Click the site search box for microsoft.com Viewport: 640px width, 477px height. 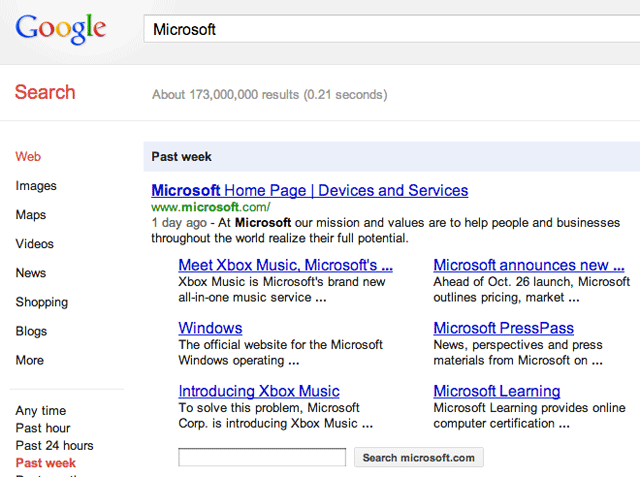[x=262, y=457]
